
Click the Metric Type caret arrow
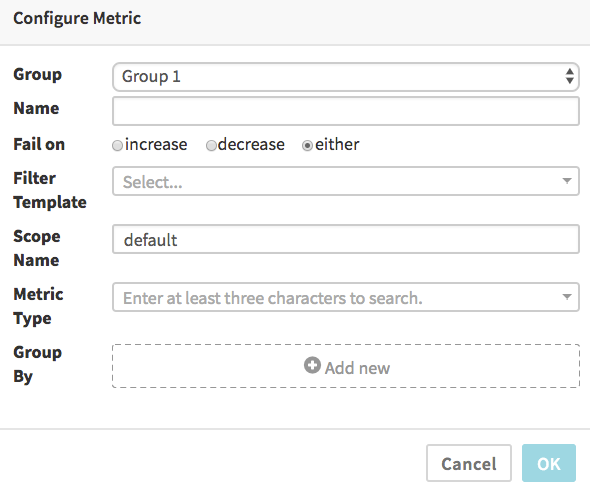pyautogui.click(x=567, y=297)
